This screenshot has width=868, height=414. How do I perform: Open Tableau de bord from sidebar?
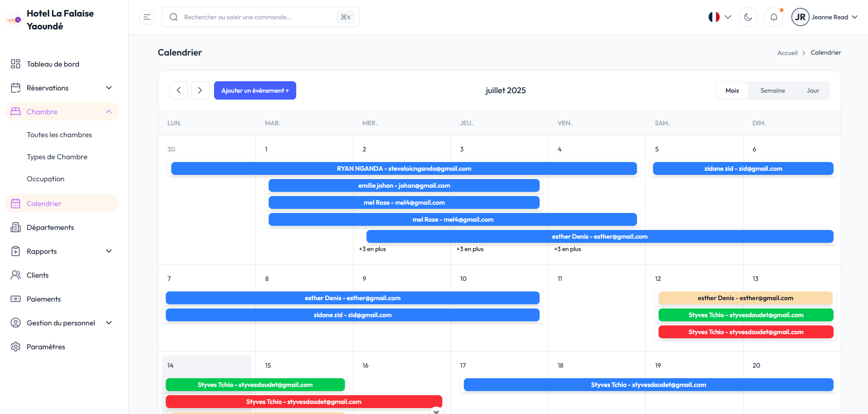pos(53,64)
